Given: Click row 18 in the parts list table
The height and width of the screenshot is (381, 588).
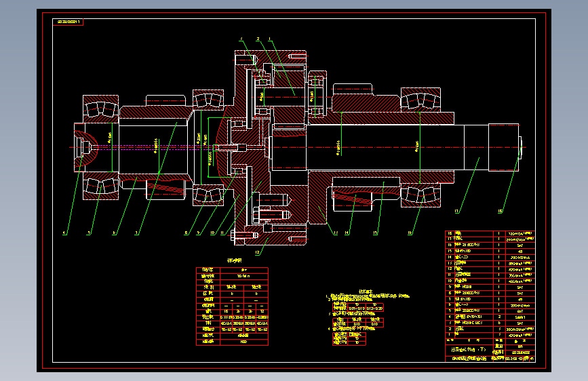Looking at the screenshot, I should [490, 233].
